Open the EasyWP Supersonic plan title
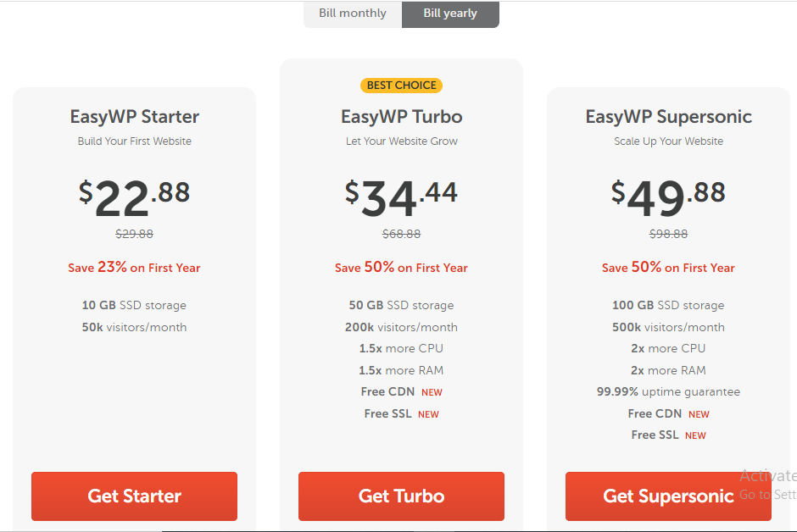This screenshot has height=532, width=797. (x=668, y=116)
